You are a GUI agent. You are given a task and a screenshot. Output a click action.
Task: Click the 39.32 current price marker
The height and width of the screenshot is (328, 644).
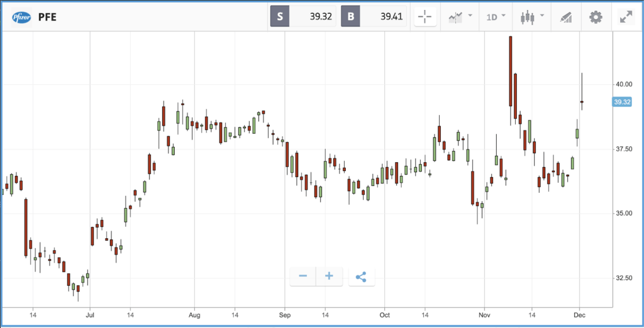point(621,102)
